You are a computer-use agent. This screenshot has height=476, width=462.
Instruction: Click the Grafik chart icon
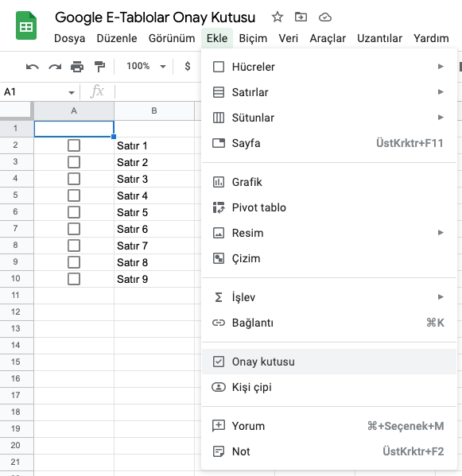pos(219,182)
